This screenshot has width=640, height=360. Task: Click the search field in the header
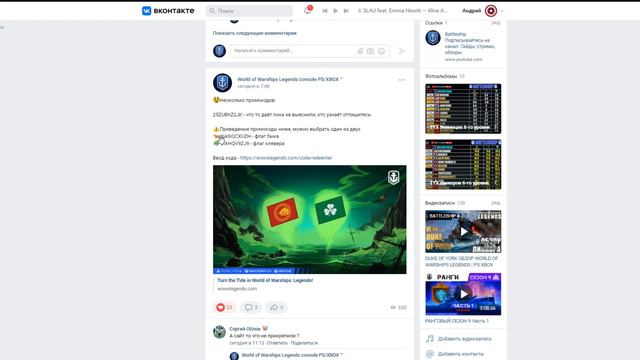(x=249, y=11)
